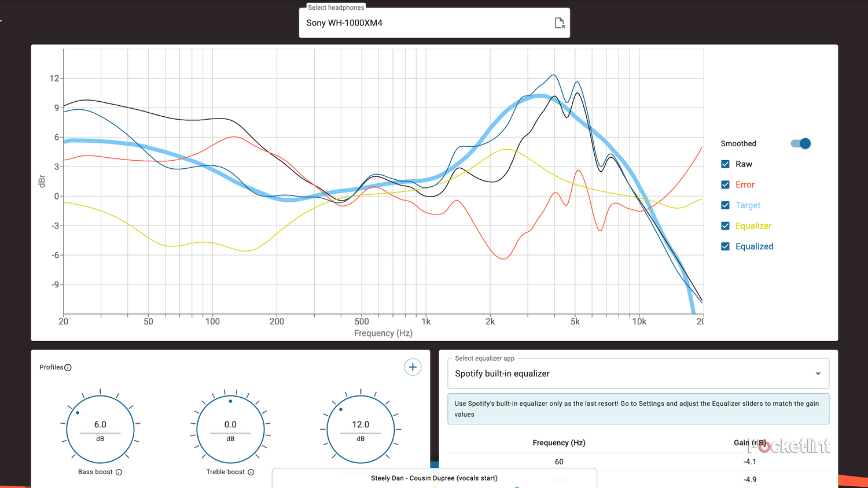This screenshot has height=488, width=868.
Task: Click the Bass boost knob showing 6.0 dB
Action: [x=100, y=430]
